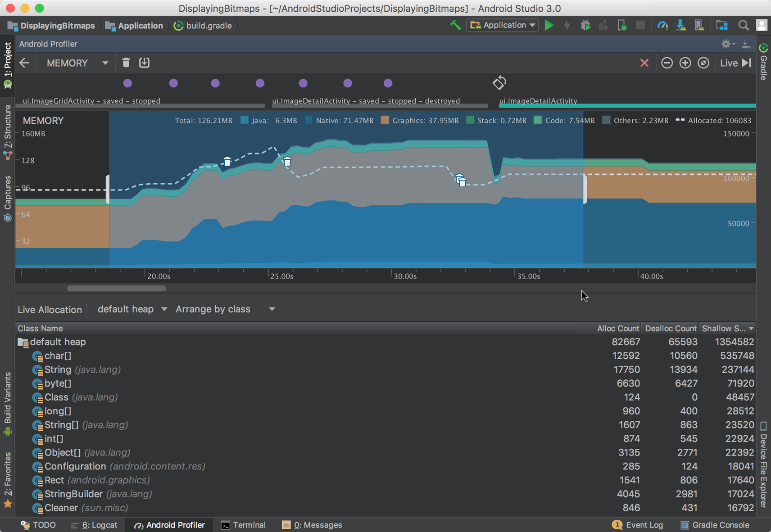Force a garbage collection with trash icon
Screen dimensions: 771x532
click(x=126, y=63)
